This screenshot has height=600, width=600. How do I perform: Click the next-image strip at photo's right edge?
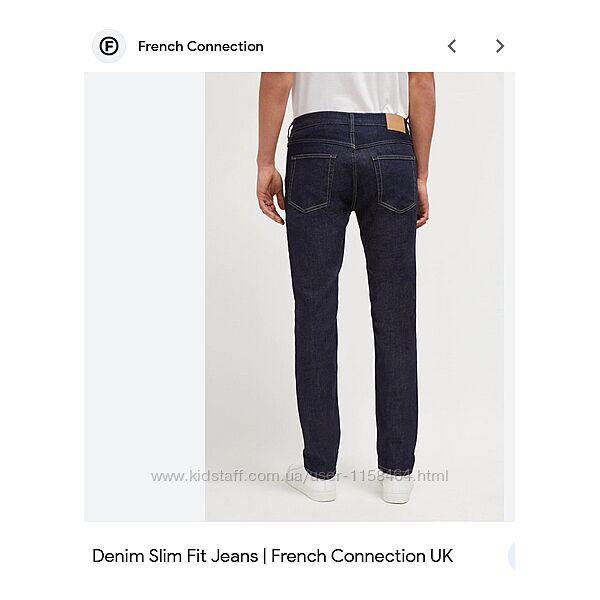(509, 297)
